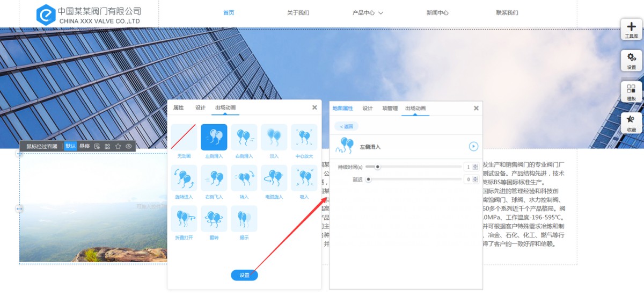The image size is (644, 295).
Task: Click the blue 设置 button
Action: [244, 275]
